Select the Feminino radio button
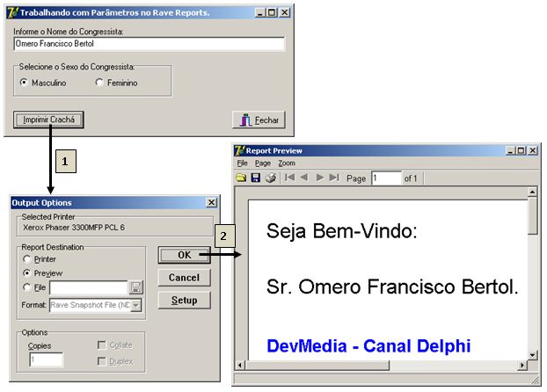Image resolution: width=547 pixels, height=392 pixels. click(99, 83)
